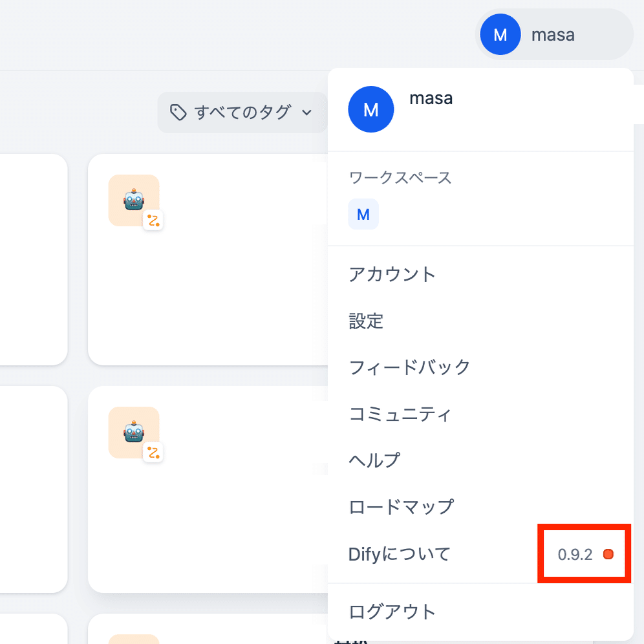Open the コミュニティ link
644x644 pixels.
point(400,414)
